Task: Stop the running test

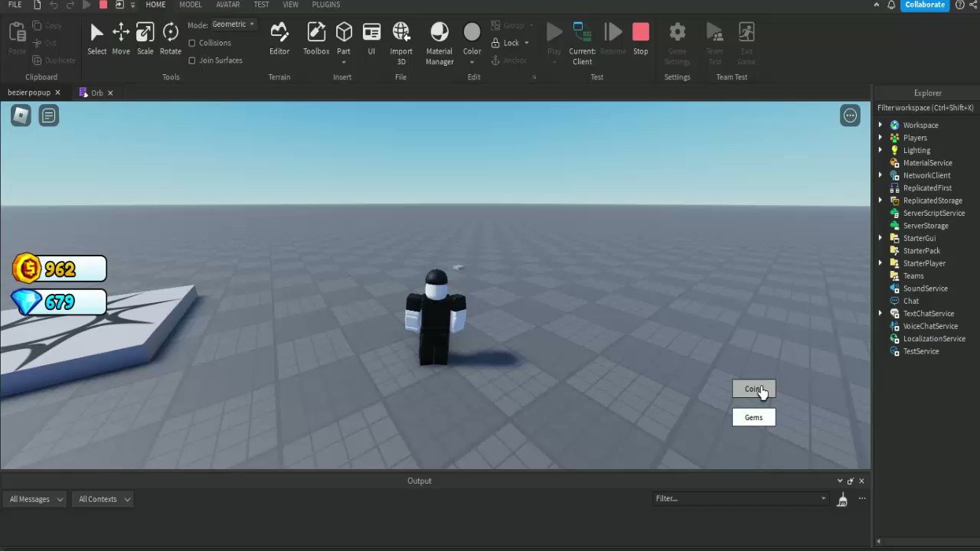Action: click(x=641, y=39)
